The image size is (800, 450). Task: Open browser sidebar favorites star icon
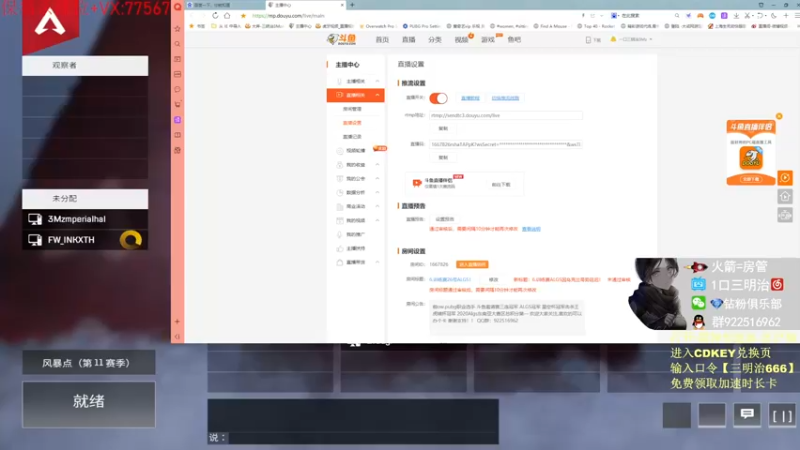point(178,29)
